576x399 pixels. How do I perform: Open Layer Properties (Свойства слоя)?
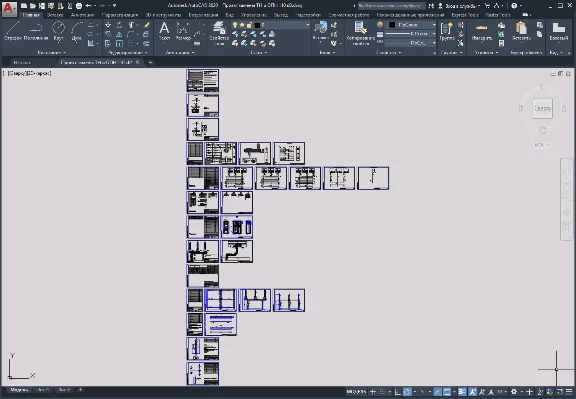[x=219, y=32]
